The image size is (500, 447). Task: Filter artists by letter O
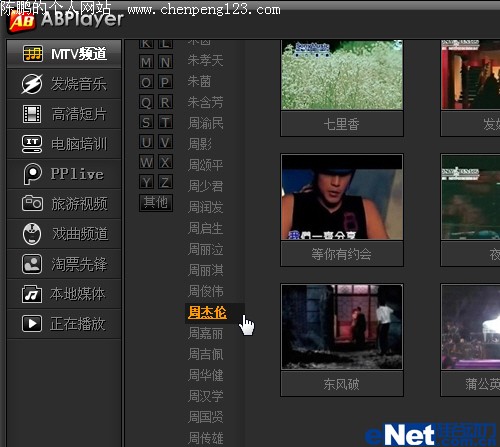tap(146, 82)
